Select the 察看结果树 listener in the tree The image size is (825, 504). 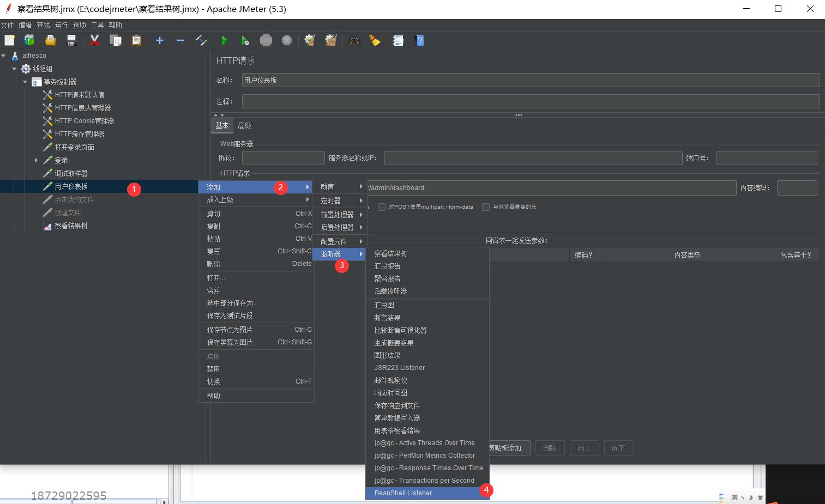point(71,226)
